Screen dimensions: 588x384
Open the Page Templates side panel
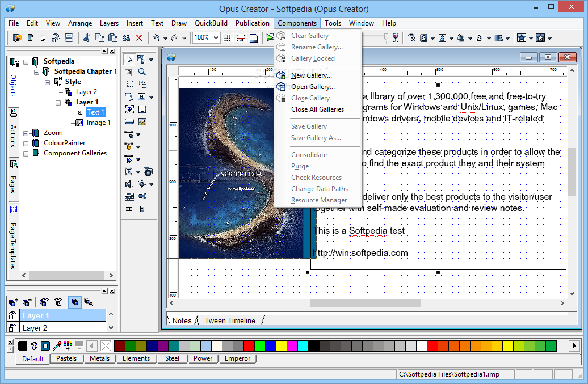[x=13, y=239]
